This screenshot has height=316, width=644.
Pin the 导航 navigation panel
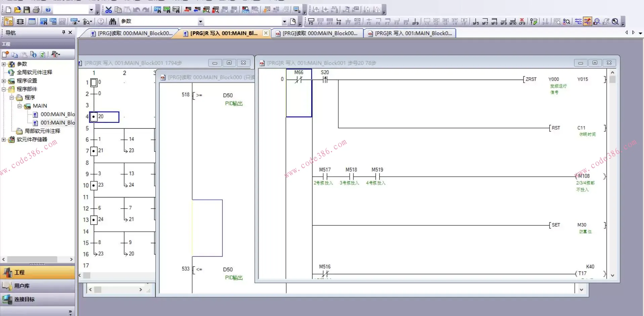[x=63, y=32]
